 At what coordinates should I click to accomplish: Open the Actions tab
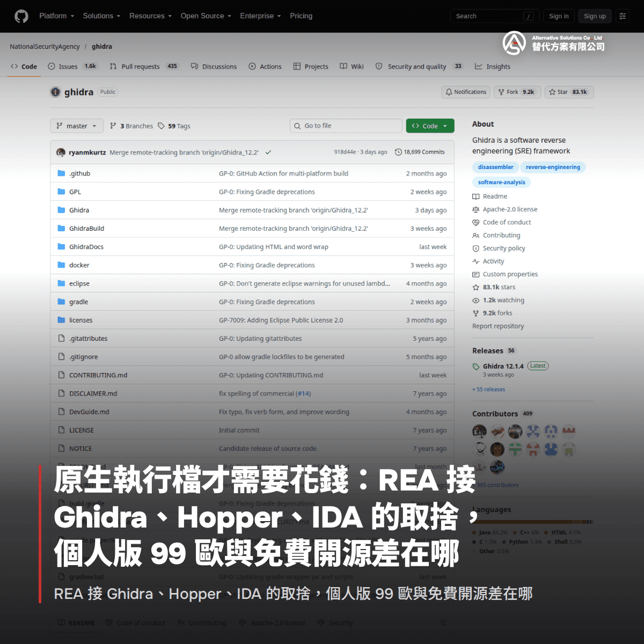pyautogui.click(x=265, y=67)
